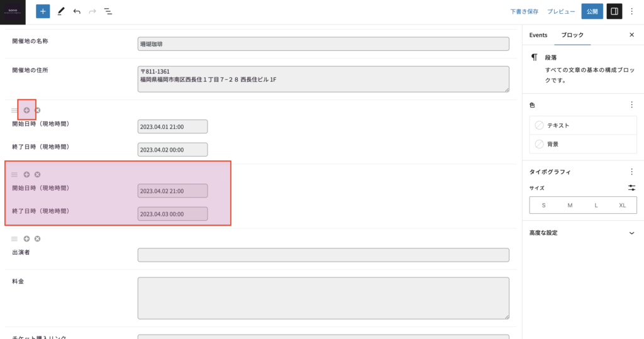Click the 出演者 input field

[x=323, y=255]
